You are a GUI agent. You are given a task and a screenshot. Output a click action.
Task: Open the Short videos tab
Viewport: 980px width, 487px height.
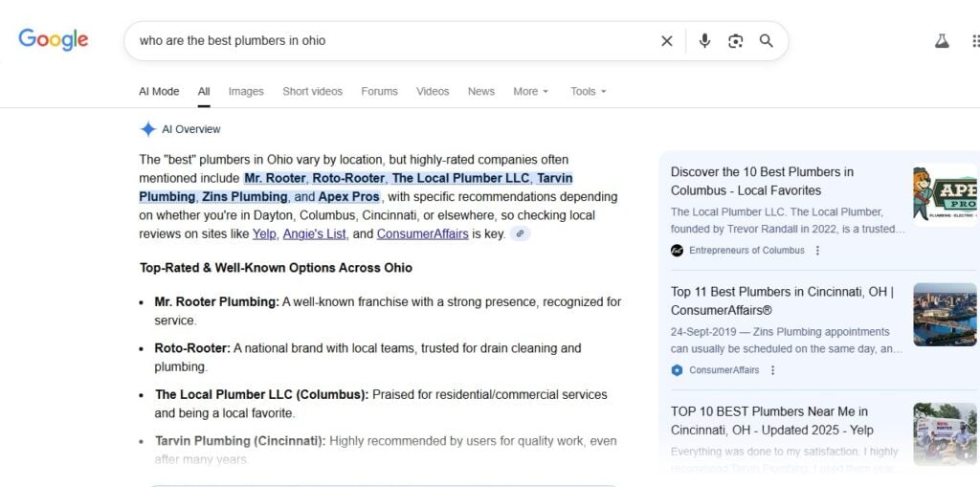313,91
